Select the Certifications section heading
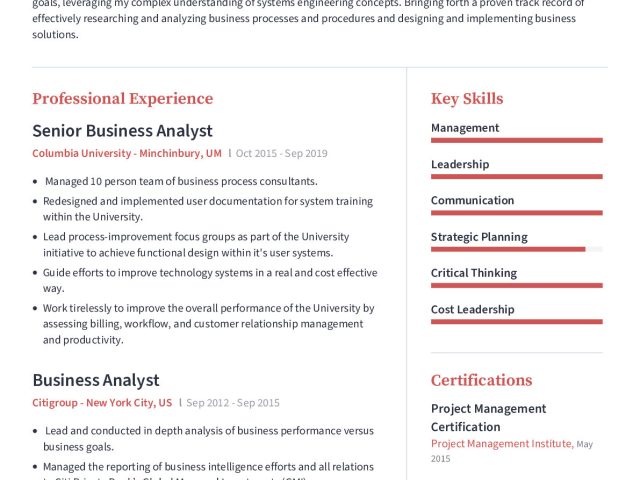 [481, 380]
